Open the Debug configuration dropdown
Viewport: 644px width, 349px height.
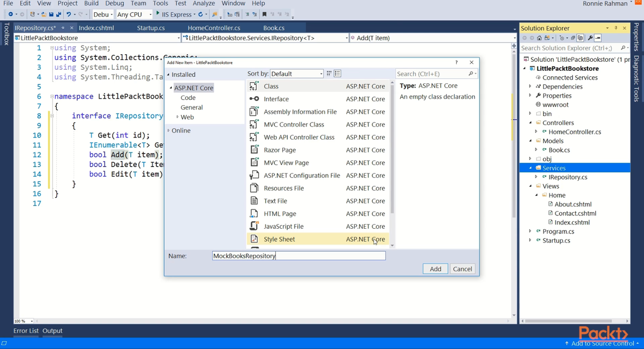(104, 14)
